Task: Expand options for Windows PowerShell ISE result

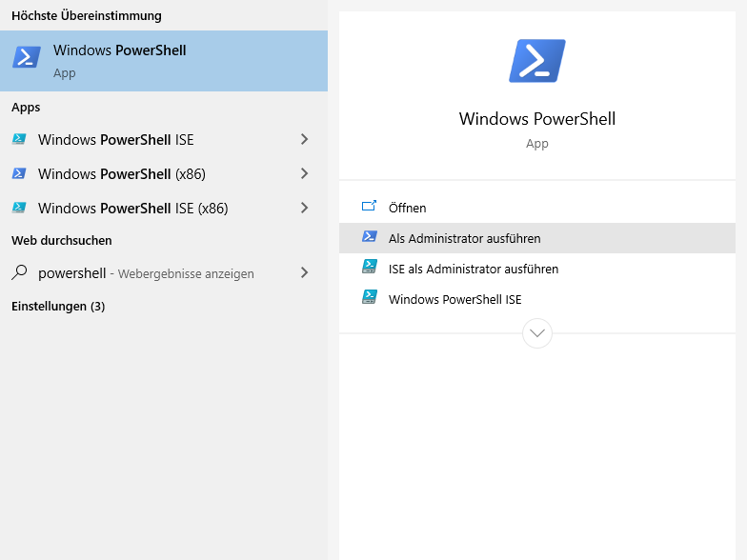Action: click(x=305, y=139)
